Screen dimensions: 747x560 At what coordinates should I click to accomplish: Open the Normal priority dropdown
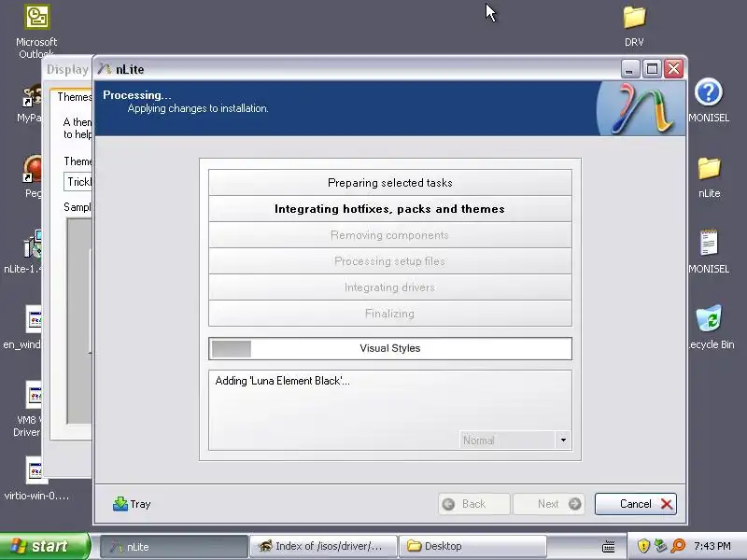[514, 440]
